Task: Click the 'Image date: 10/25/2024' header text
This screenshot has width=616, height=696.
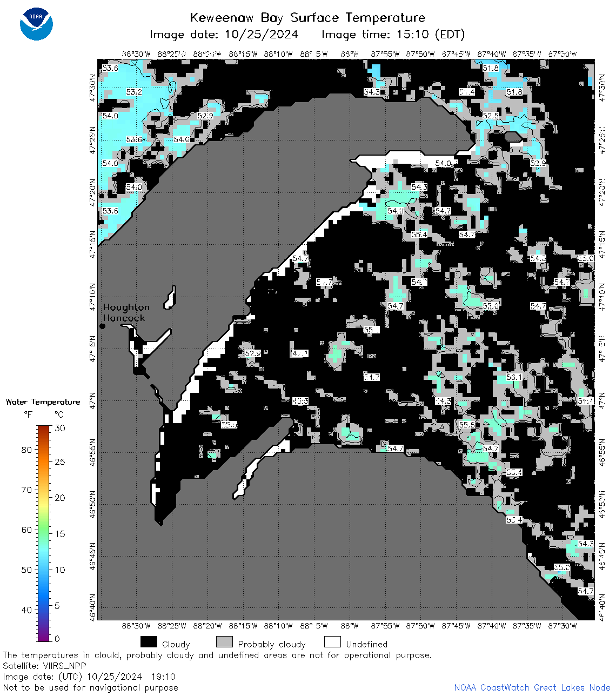Action: (x=224, y=35)
